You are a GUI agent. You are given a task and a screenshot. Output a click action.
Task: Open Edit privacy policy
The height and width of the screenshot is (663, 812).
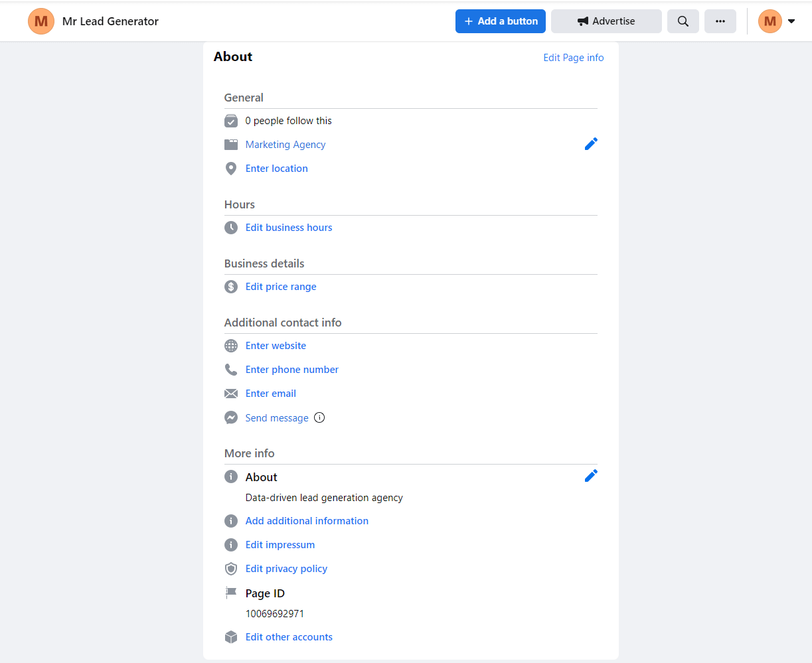(x=286, y=568)
